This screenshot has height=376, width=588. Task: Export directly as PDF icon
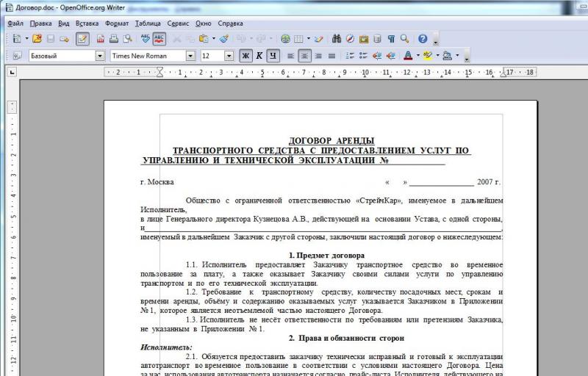point(101,39)
